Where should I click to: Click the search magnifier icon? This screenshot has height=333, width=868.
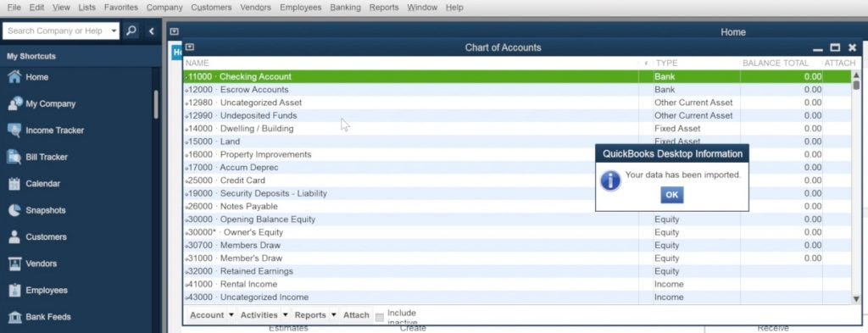click(x=131, y=31)
